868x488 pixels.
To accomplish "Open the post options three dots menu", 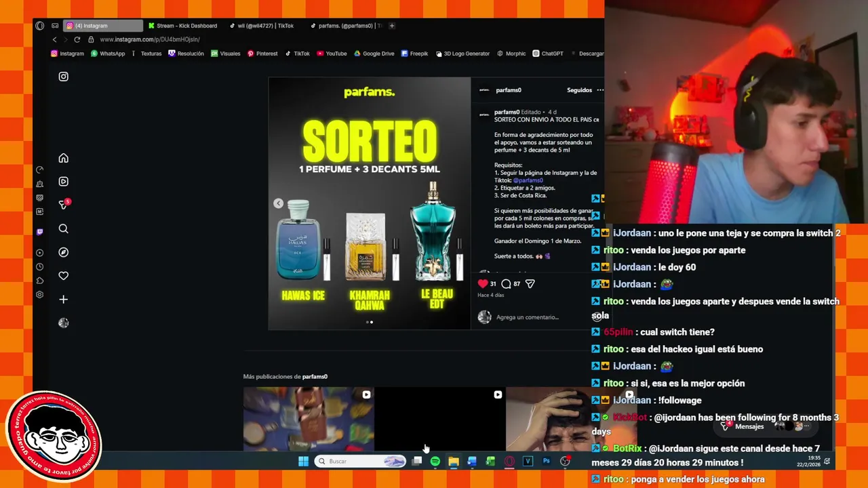I will 599,90.
